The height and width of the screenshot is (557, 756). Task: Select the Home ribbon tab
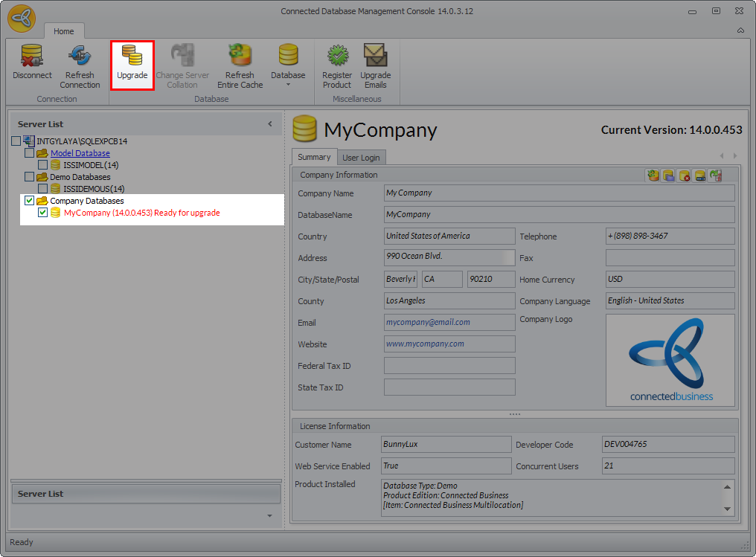[x=64, y=31]
